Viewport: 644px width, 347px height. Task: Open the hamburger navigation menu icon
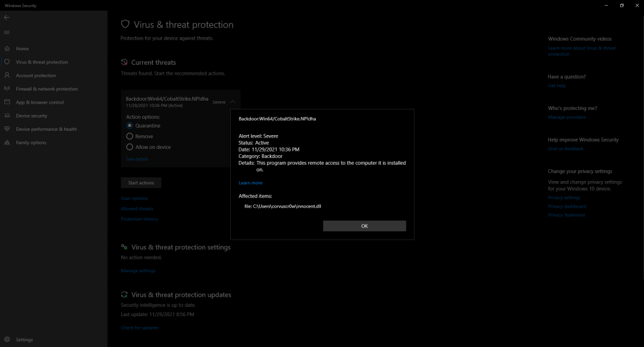point(7,32)
